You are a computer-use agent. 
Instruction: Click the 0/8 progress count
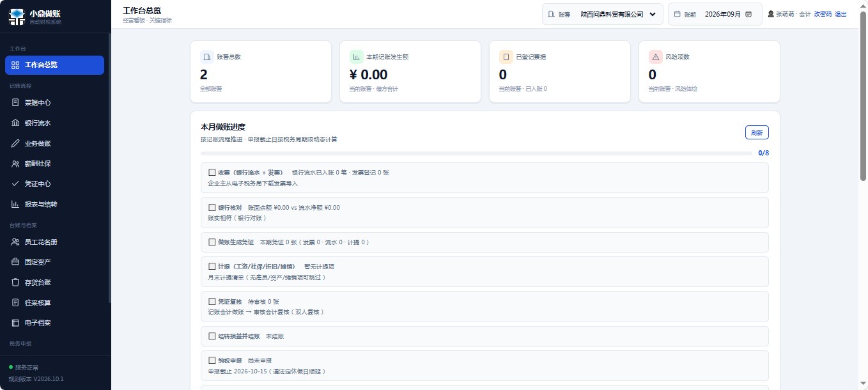[763, 153]
